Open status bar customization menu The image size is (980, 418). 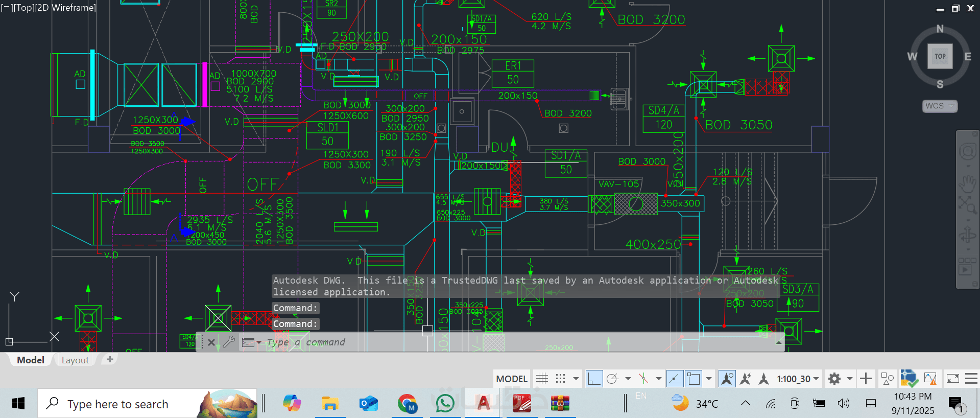(971, 379)
